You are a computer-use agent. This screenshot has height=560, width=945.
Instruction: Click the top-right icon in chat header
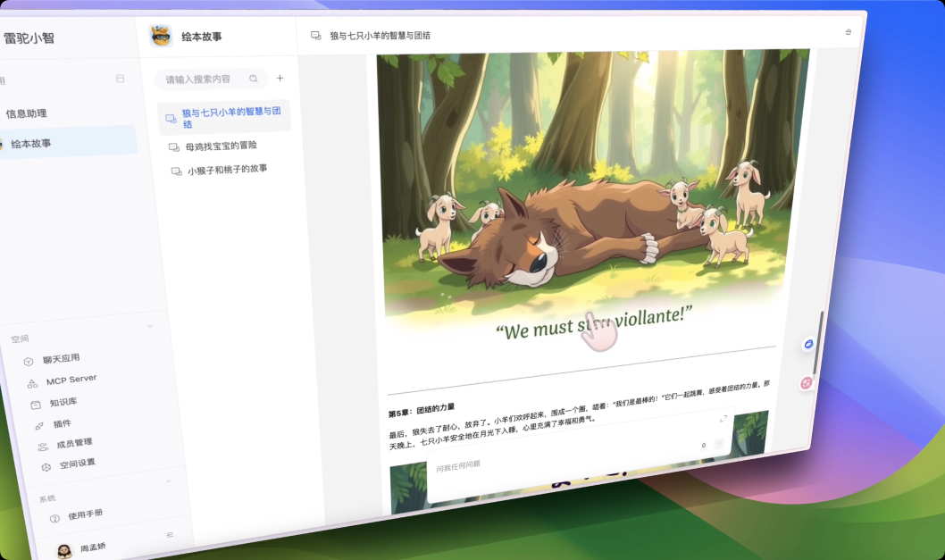pyautogui.click(x=848, y=32)
